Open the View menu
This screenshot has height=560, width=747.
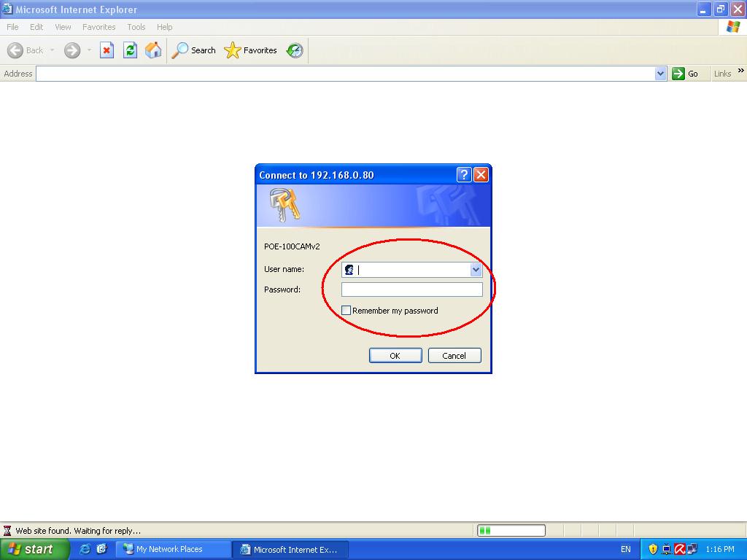click(63, 27)
